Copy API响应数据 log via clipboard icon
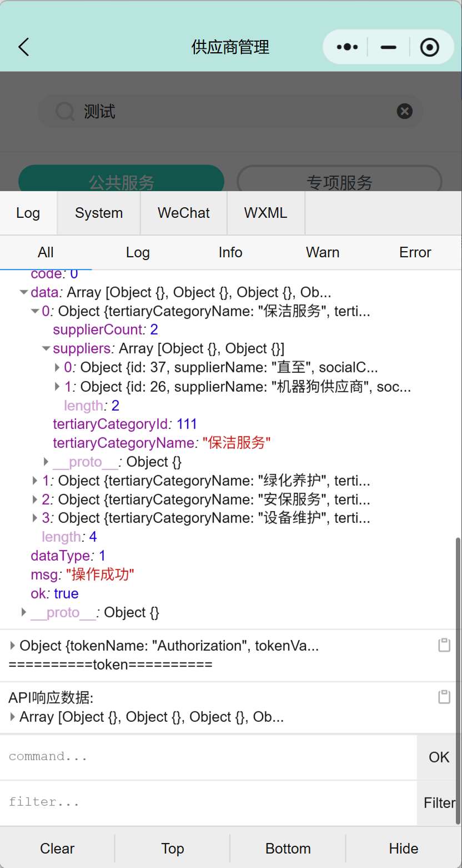The width and height of the screenshot is (462, 868). [x=444, y=697]
